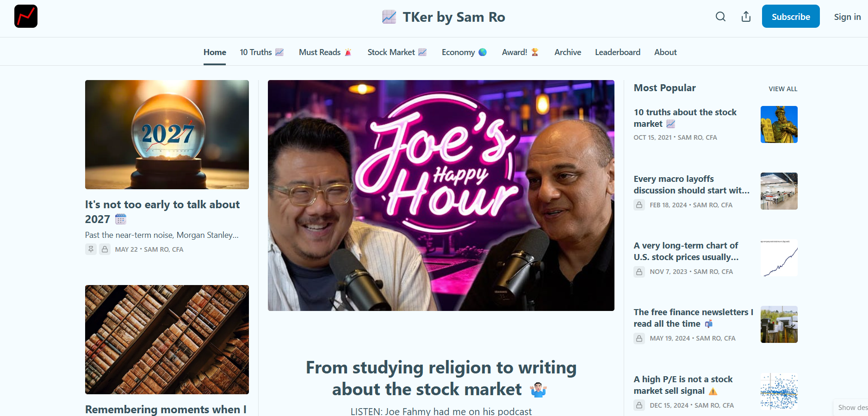The height and width of the screenshot is (416, 868).
Task: Open '10 truths about the stock market' link
Action: point(685,118)
